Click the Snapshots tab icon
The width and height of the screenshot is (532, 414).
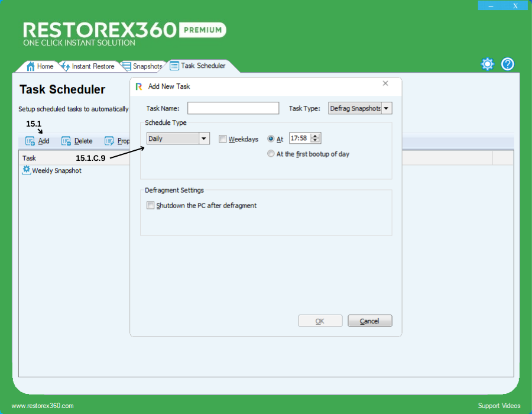pos(126,66)
